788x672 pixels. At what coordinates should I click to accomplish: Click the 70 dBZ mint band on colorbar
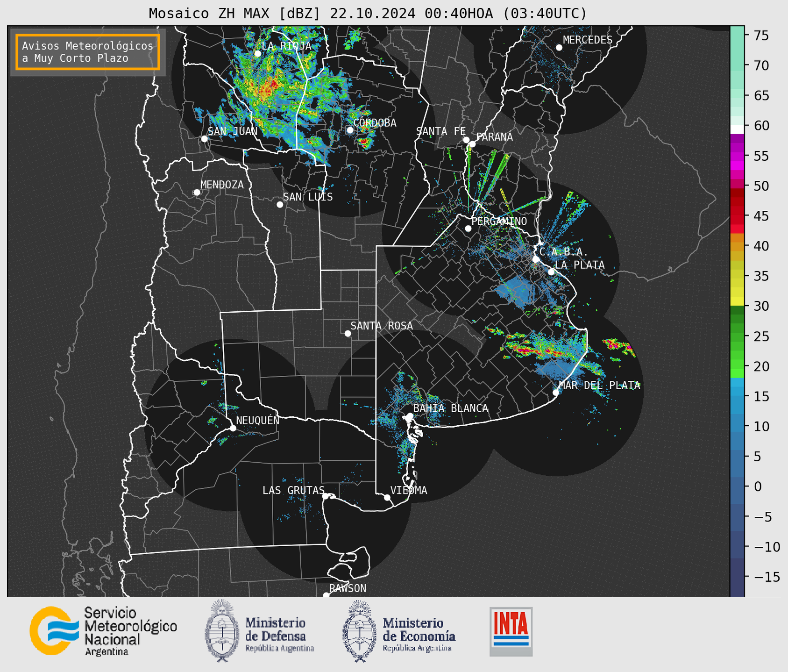click(737, 65)
